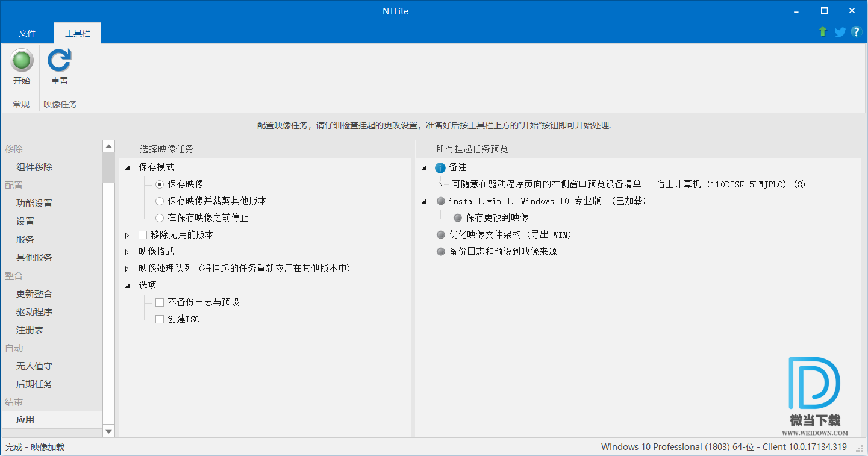
Task: Expand the 映像格式 node
Action: (127, 252)
